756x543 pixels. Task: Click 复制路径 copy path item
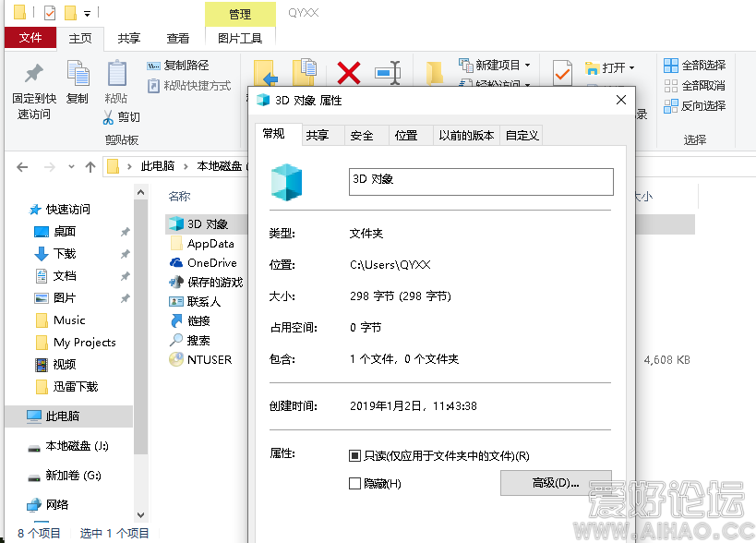(x=178, y=65)
